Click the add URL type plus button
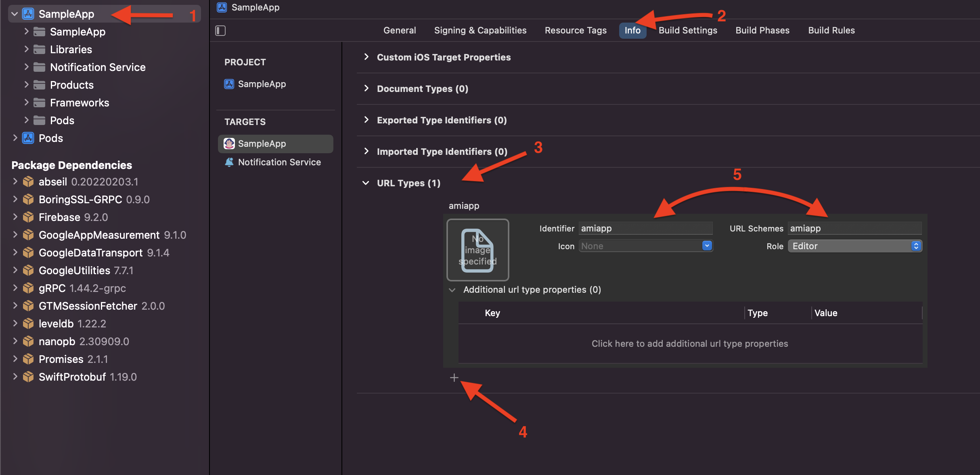Image resolution: width=980 pixels, height=475 pixels. tap(454, 378)
